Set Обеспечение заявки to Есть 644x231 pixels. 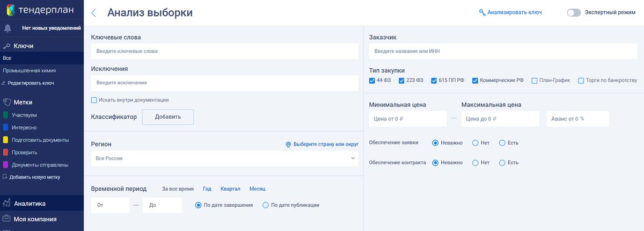[x=502, y=142]
